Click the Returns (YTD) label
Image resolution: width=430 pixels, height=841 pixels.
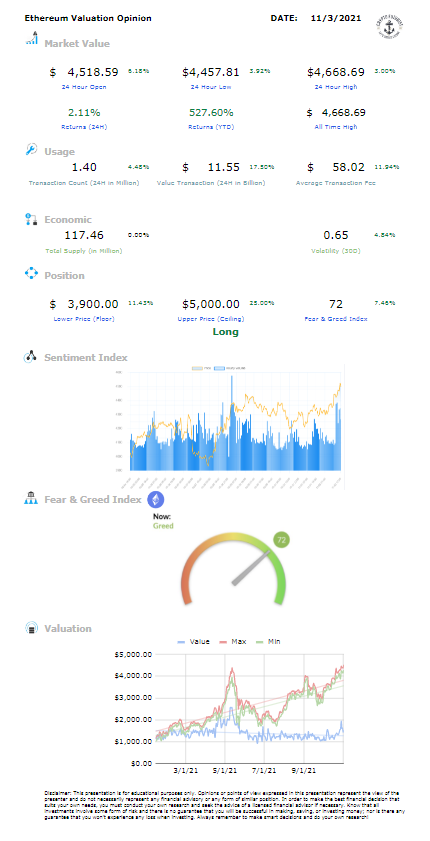point(211,127)
